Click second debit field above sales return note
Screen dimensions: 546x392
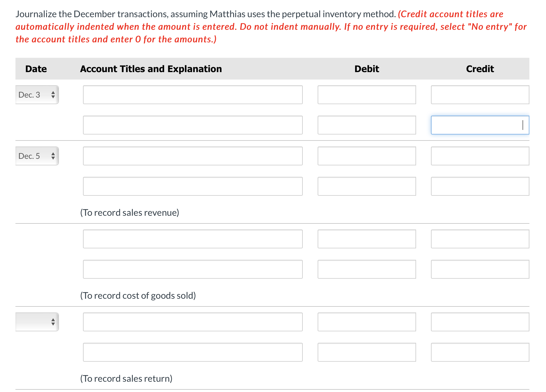coord(367,352)
